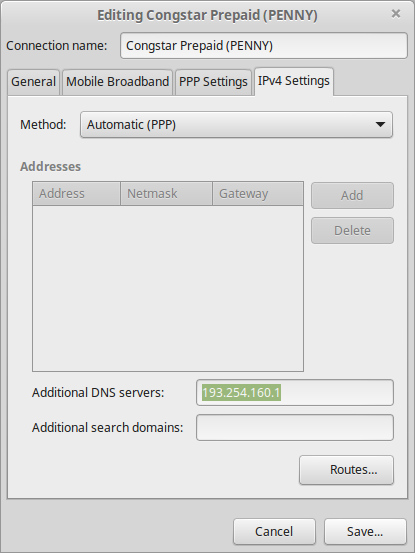Open the Method combo box showing Automatic (PPP)
Image resolution: width=415 pixels, height=553 pixels.
click(x=236, y=124)
